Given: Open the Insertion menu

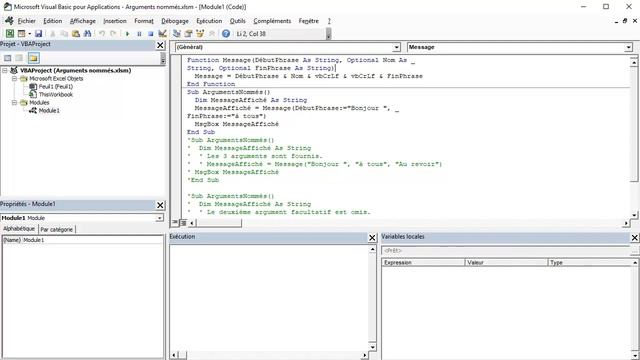Looking at the screenshot, I should tap(115, 21).
